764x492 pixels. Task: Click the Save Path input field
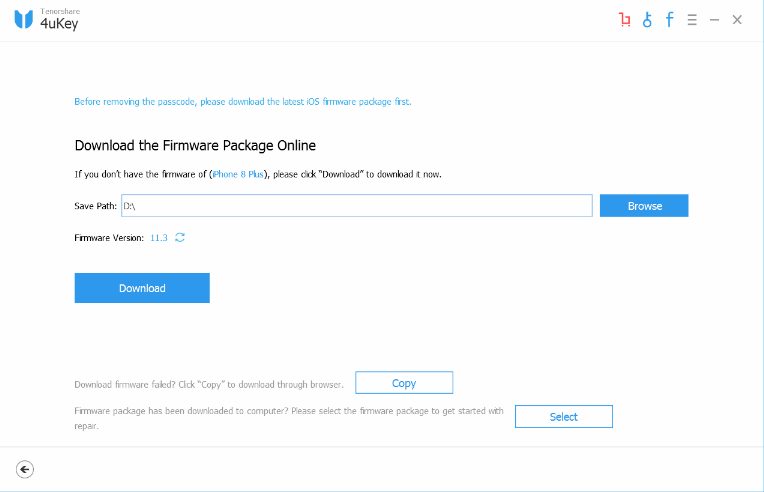point(357,206)
